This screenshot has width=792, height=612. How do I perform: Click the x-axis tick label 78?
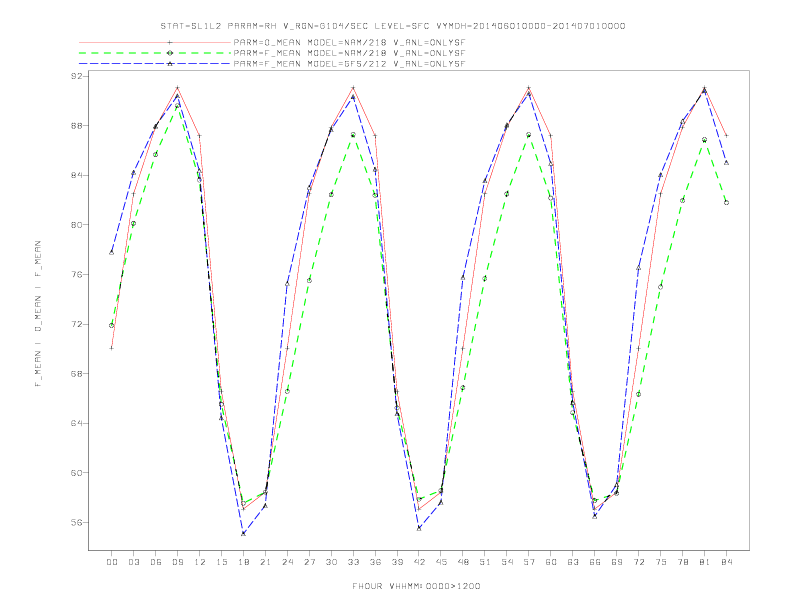(683, 562)
